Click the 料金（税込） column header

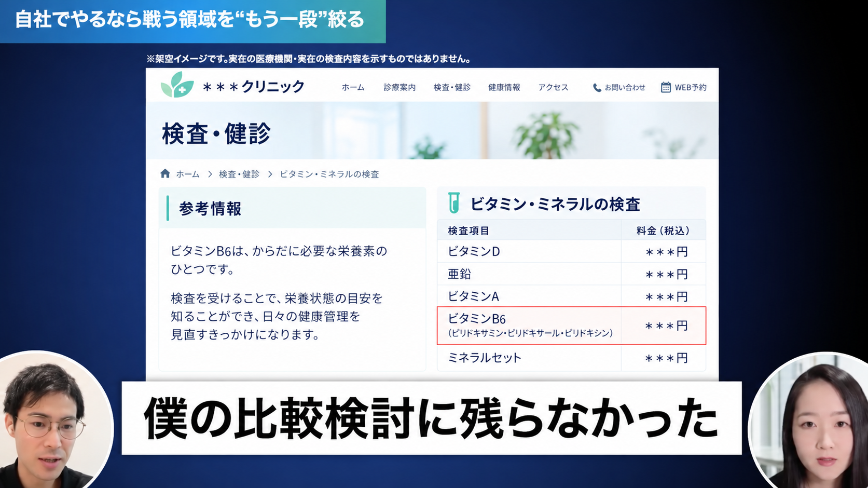pos(664,231)
